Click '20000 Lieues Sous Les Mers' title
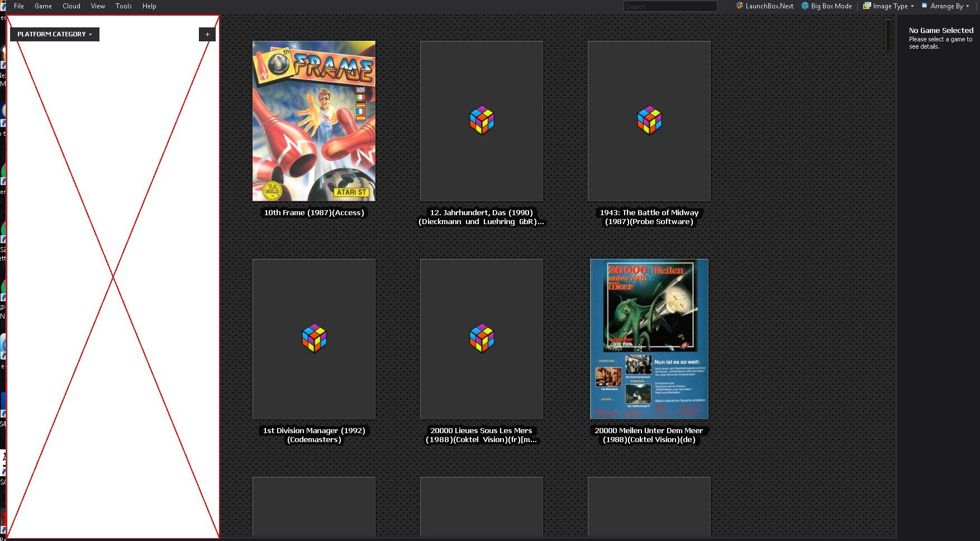The image size is (980, 541). coord(482,435)
